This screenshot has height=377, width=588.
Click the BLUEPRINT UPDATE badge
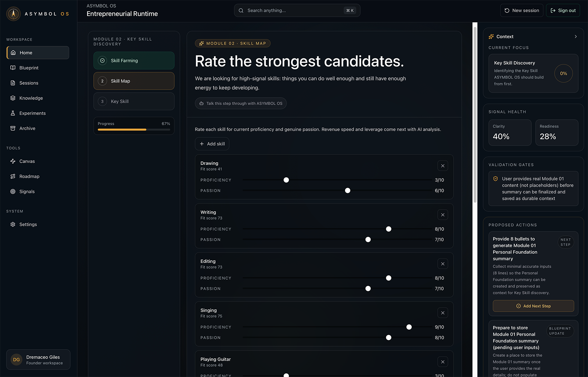(x=560, y=331)
